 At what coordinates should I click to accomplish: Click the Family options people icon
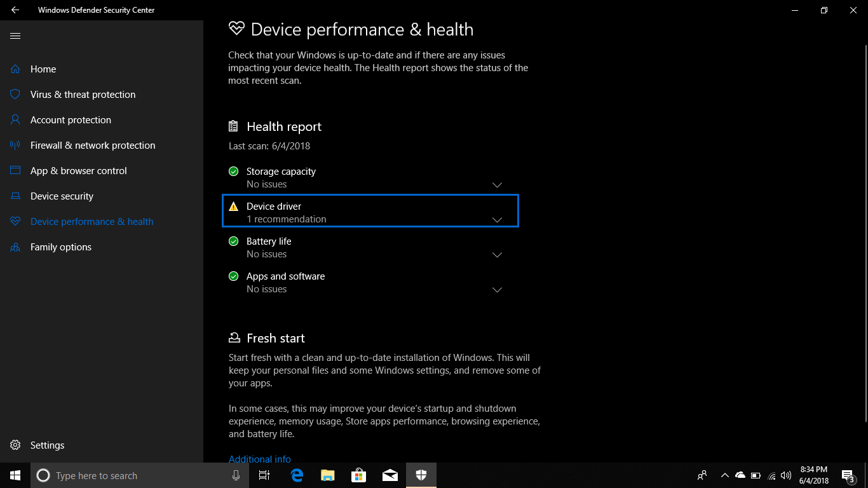coord(15,247)
